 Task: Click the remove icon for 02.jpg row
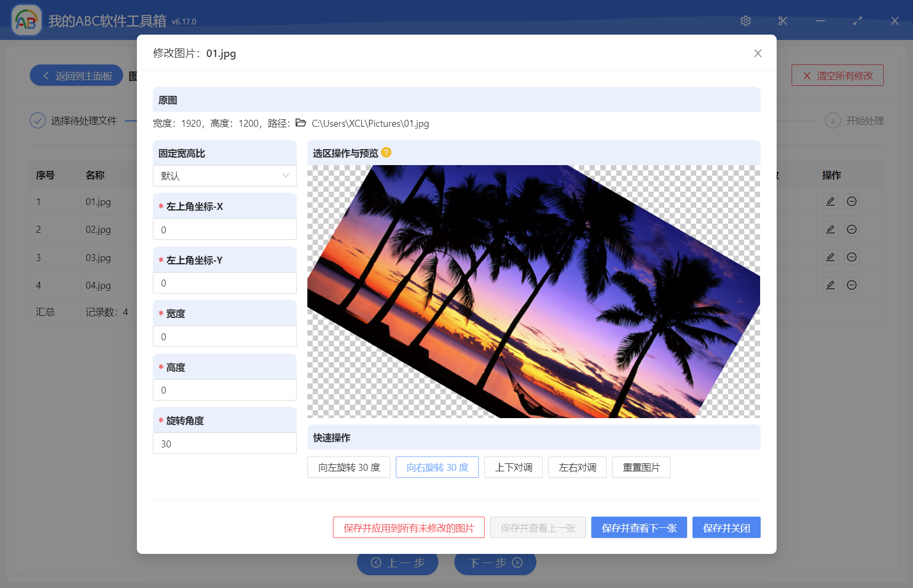click(852, 229)
